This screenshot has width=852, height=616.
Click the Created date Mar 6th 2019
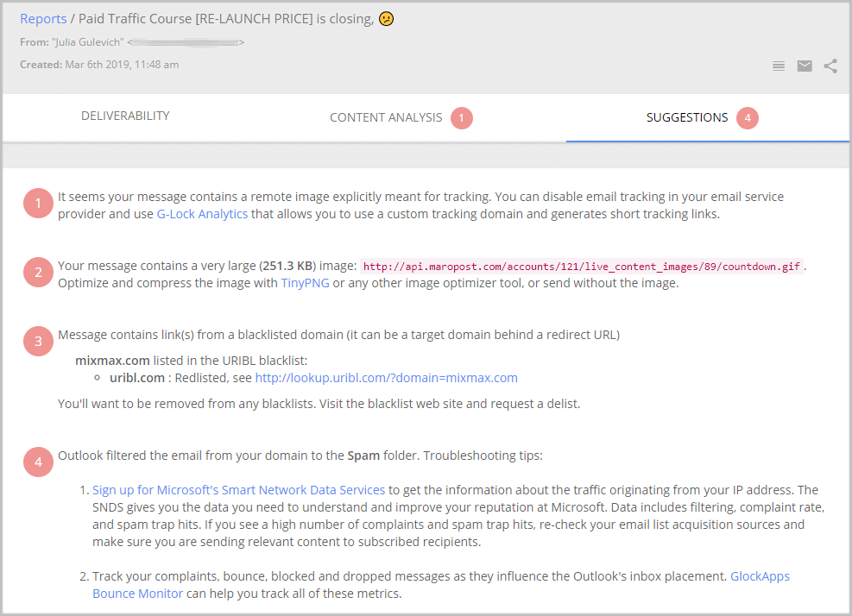122,65
